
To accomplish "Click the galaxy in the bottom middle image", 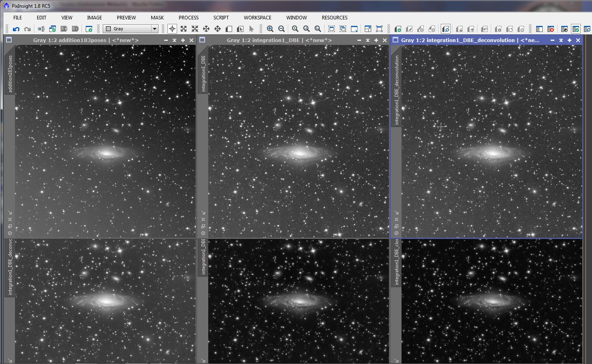I will coord(298,301).
